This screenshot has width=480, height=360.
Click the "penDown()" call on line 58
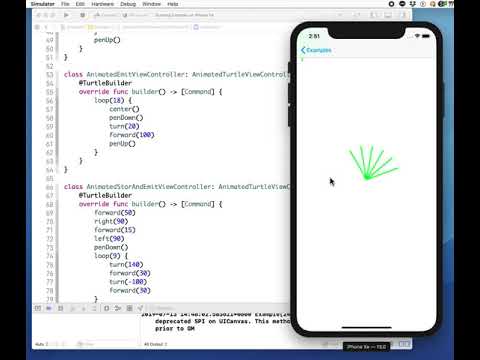click(x=126, y=118)
